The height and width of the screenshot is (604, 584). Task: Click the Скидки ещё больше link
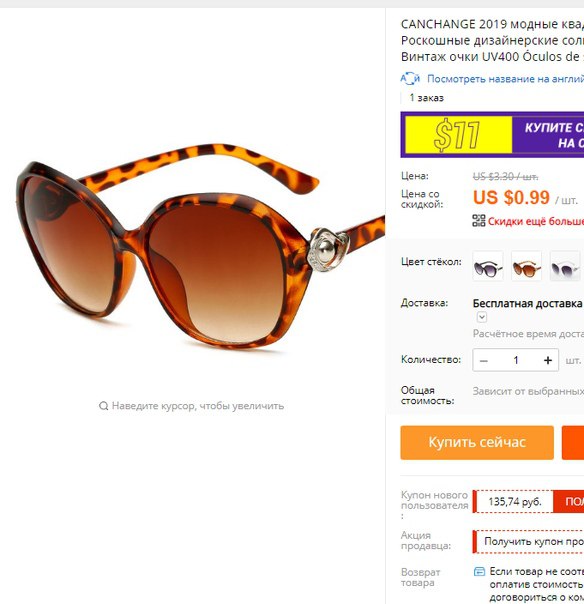pyautogui.click(x=536, y=221)
